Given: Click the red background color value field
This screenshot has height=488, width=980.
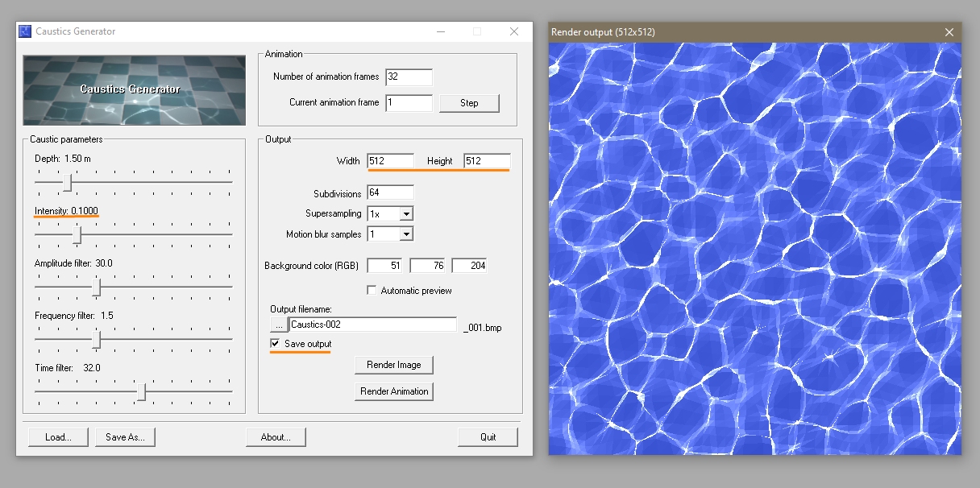Looking at the screenshot, I should click(384, 266).
